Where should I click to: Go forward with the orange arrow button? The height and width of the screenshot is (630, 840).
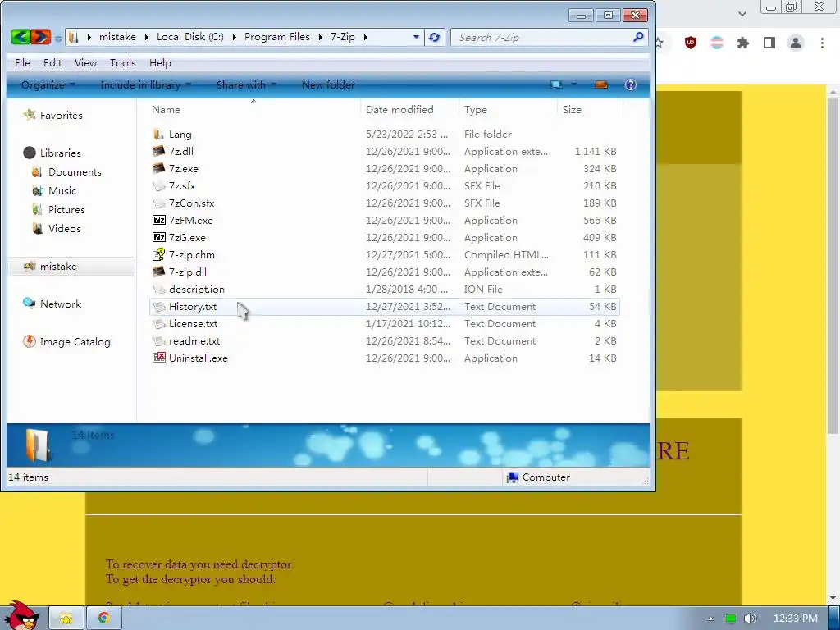coord(41,37)
